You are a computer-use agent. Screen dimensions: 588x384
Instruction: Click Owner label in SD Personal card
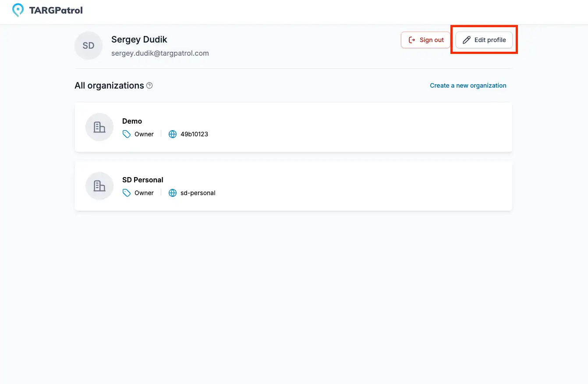(144, 193)
